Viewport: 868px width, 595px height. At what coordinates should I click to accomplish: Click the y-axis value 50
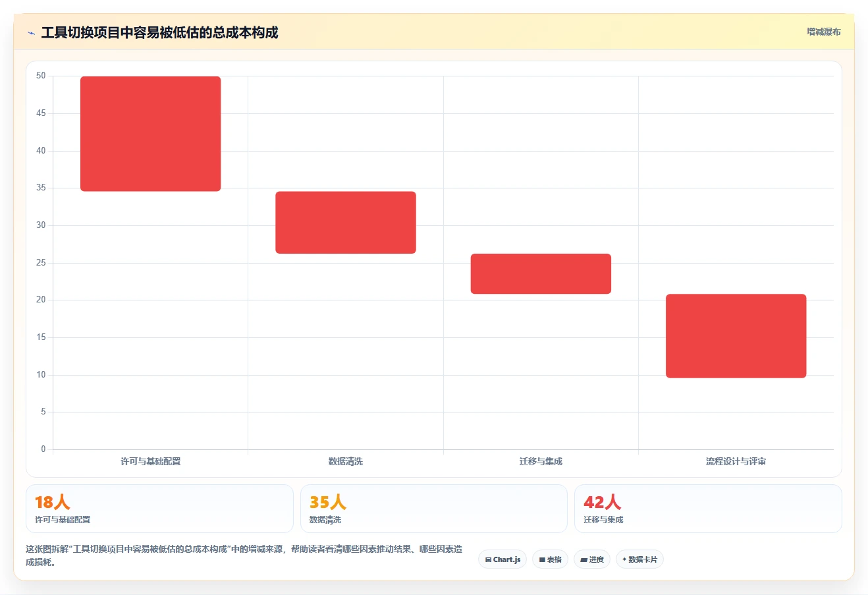41,76
